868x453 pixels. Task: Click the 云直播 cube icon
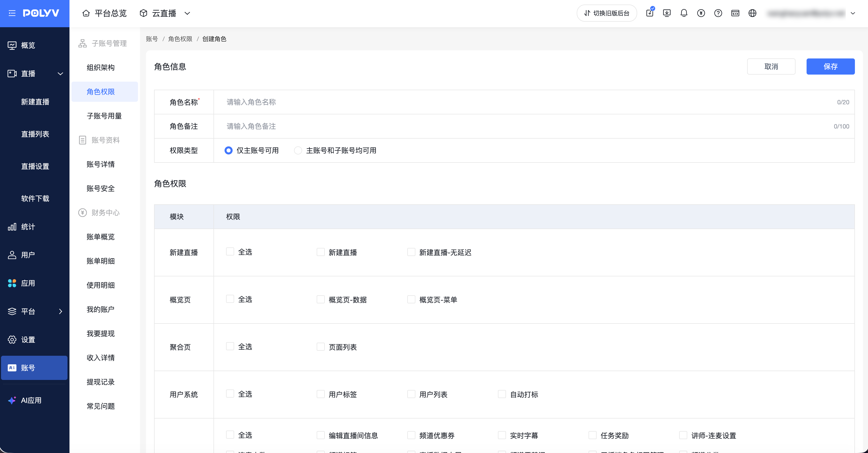pyautogui.click(x=143, y=13)
